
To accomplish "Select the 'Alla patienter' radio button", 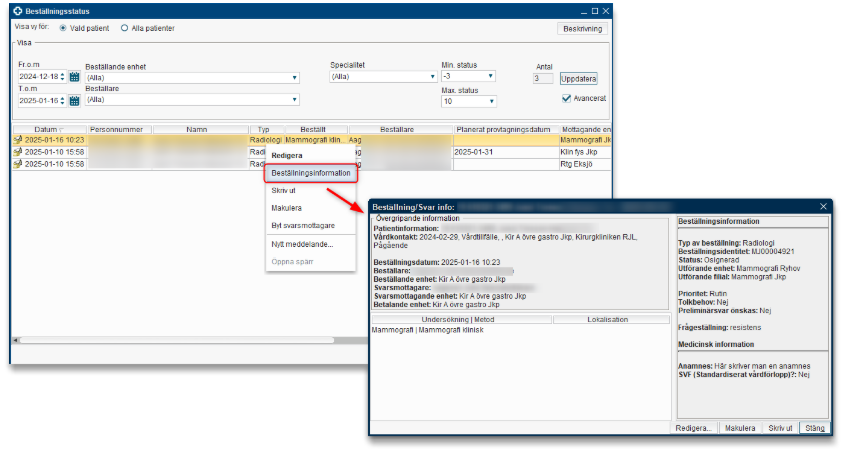I will coord(124,28).
